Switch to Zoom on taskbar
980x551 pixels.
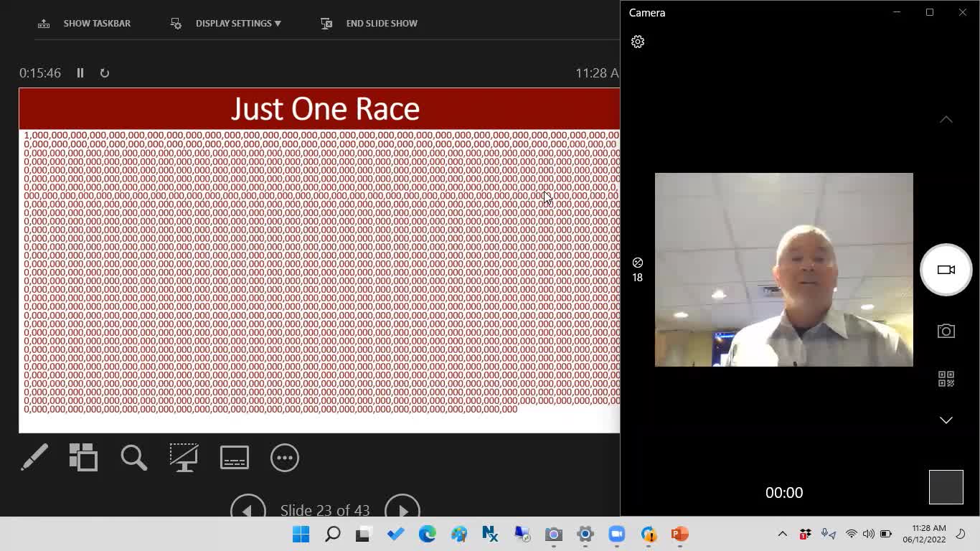616,534
